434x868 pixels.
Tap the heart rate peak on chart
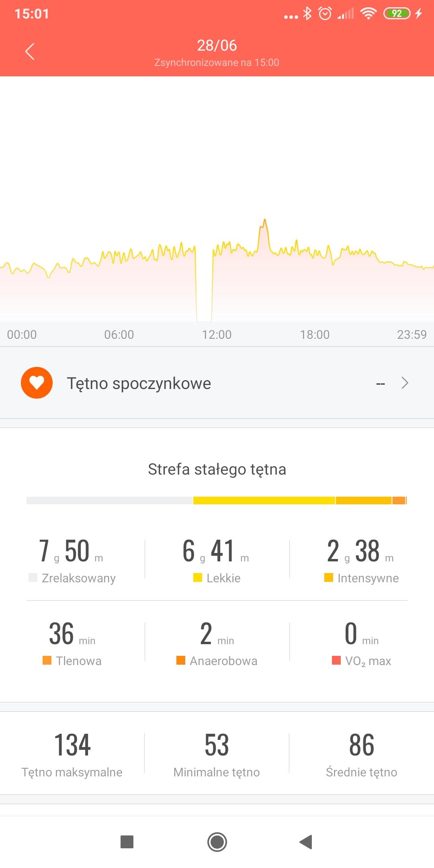coord(264,221)
